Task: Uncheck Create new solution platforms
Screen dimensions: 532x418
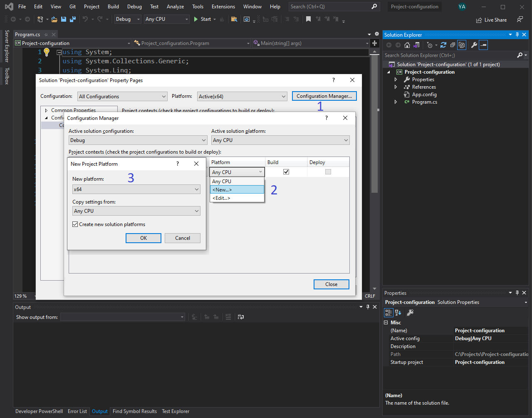Action: pos(75,224)
